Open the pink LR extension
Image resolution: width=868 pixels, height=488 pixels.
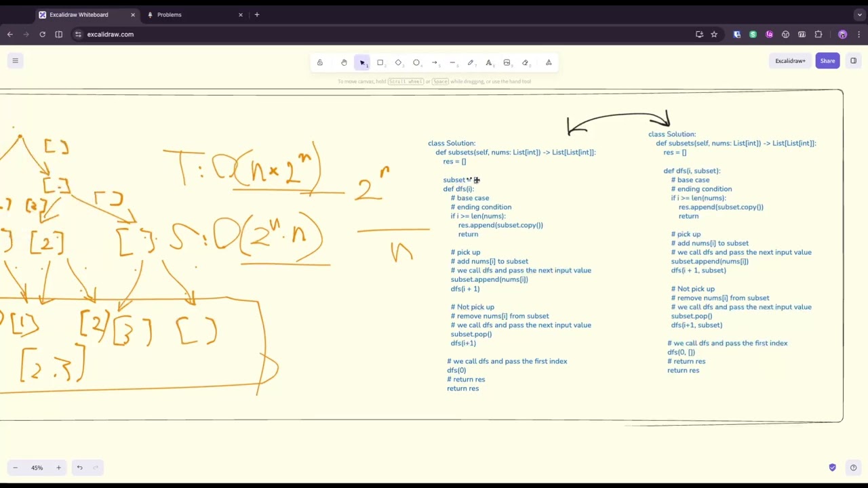[769, 34]
